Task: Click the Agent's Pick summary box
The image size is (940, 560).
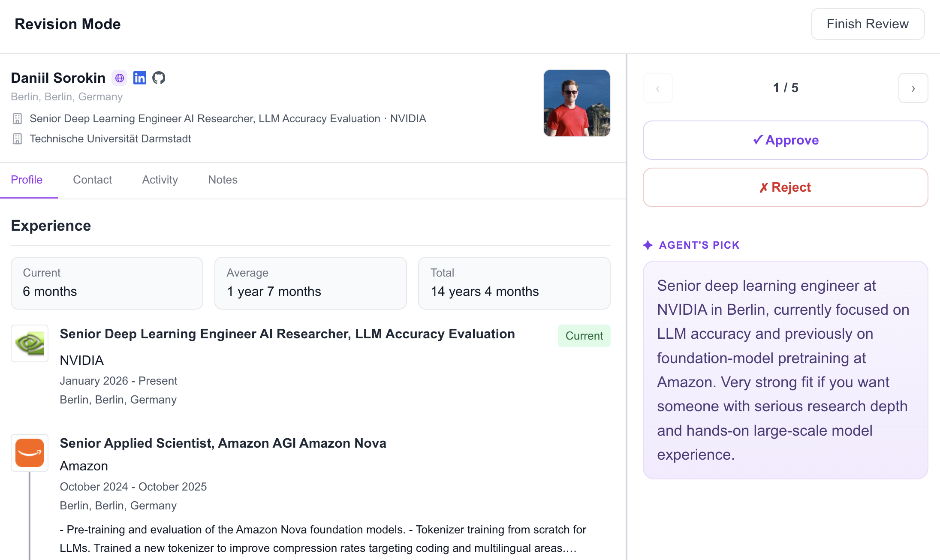Action: click(786, 370)
